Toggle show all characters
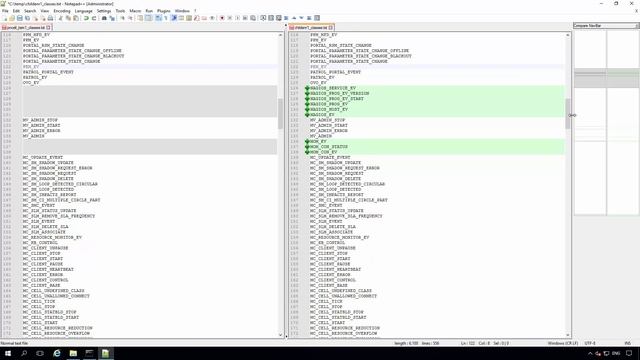The width and height of the screenshot is (640, 360). click(x=166, y=18)
